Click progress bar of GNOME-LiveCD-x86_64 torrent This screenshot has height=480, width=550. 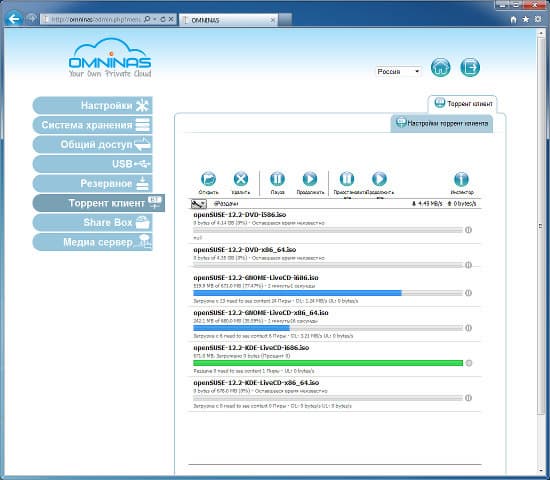coord(328,328)
